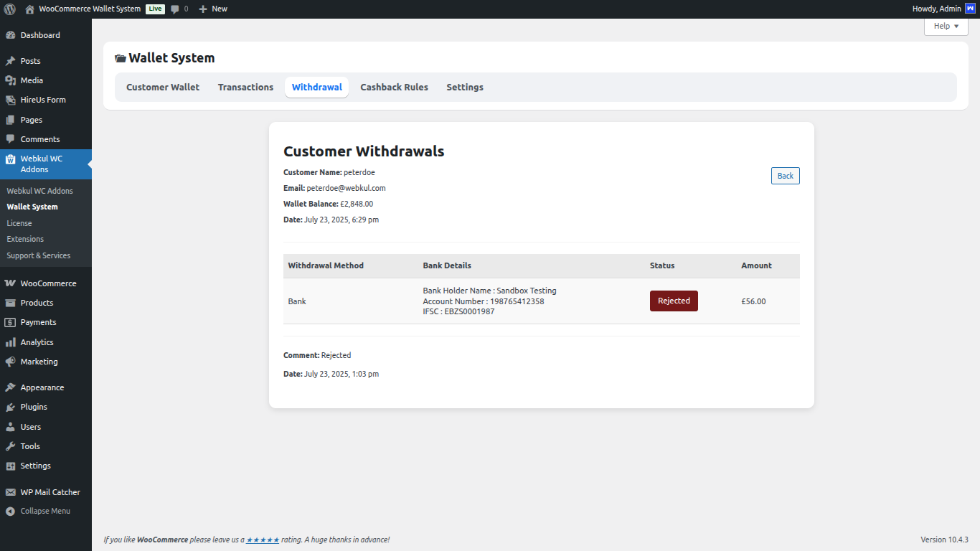Screen dimensions: 980x551
Task: Open the Products section icon
Action: [x=11, y=302]
